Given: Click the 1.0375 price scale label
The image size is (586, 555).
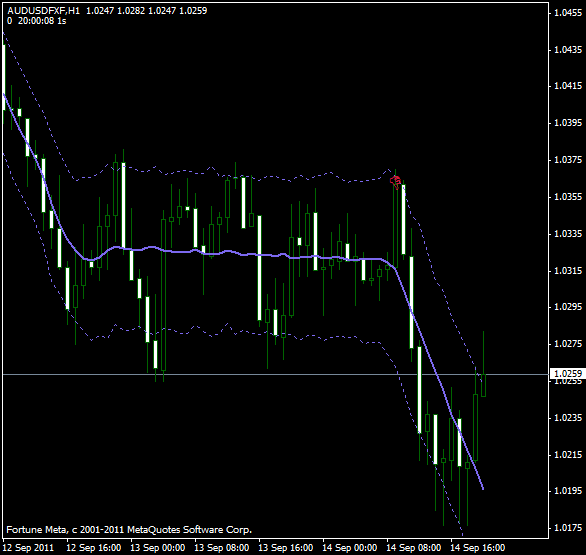Looking at the screenshot, I should pos(568,160).
